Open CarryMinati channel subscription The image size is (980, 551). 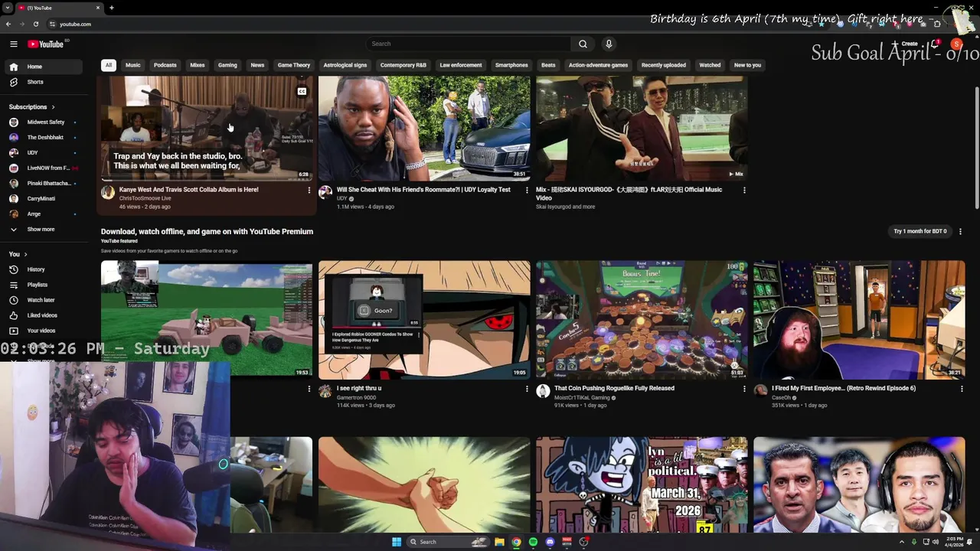[x=44, y=198]
